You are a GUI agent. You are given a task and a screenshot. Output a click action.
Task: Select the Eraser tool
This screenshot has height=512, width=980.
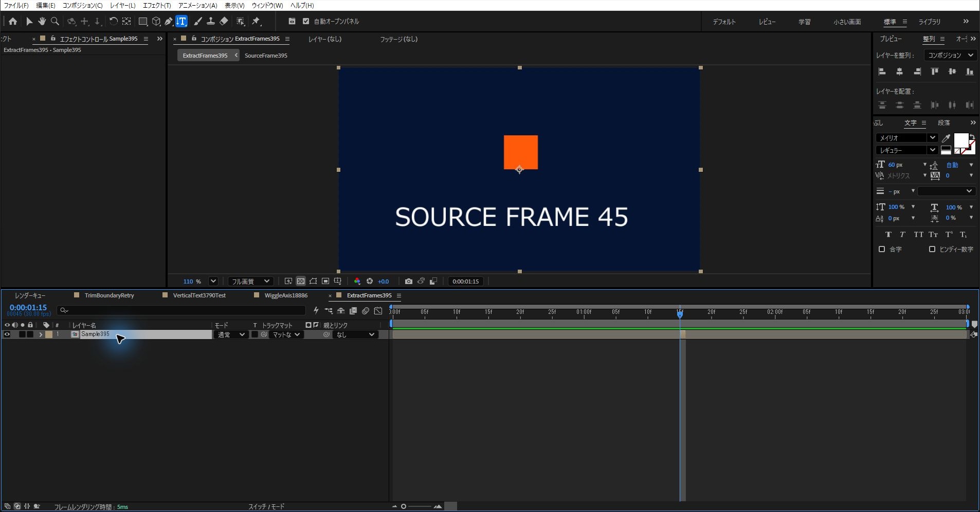pyautogui.click(x=224, y=21)
